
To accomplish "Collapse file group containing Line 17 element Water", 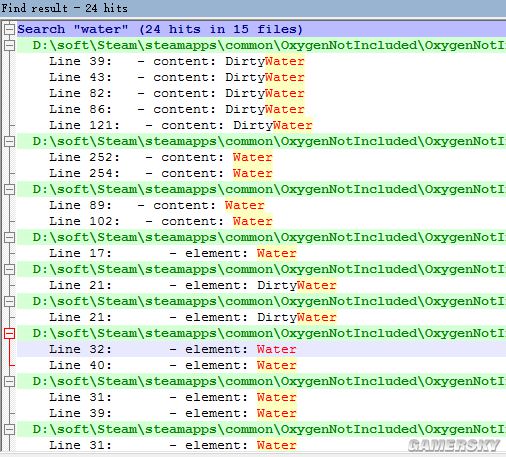I will (9, 237).
